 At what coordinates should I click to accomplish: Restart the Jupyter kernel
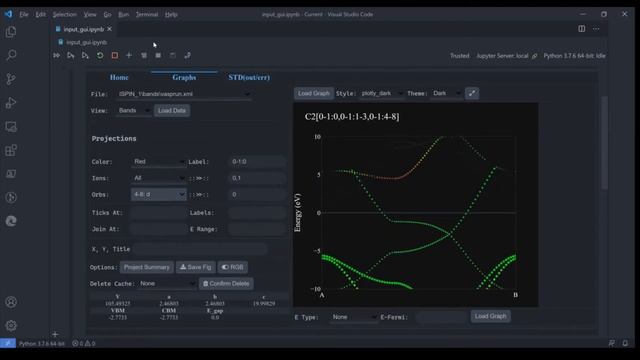100,55
